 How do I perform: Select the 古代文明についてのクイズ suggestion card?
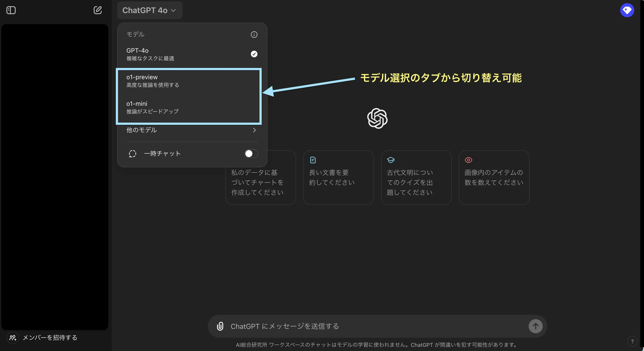[x=416, y=177]
